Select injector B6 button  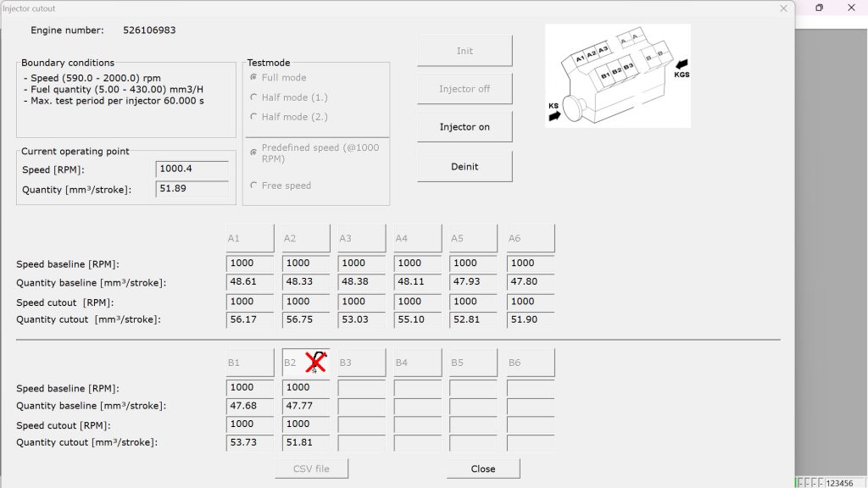531,363
